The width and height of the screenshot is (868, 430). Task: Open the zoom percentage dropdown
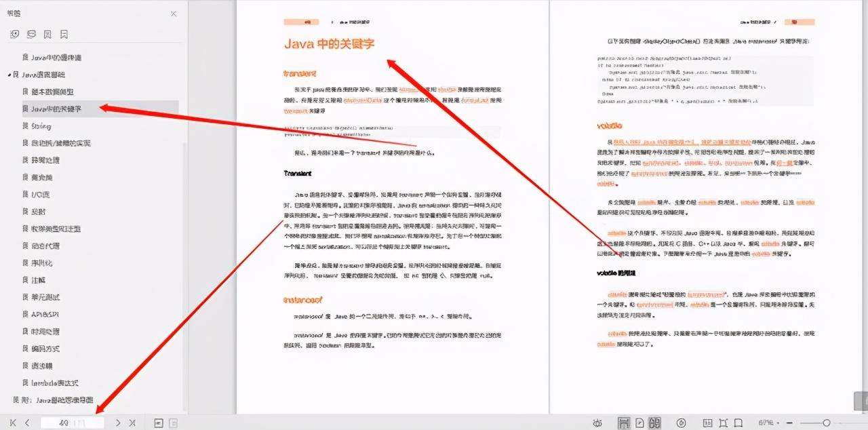coord(768,423)
